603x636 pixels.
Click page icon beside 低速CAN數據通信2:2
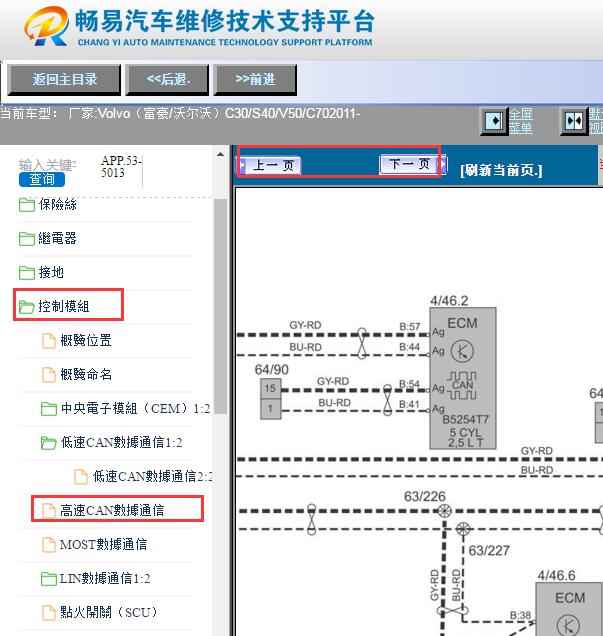81,477
